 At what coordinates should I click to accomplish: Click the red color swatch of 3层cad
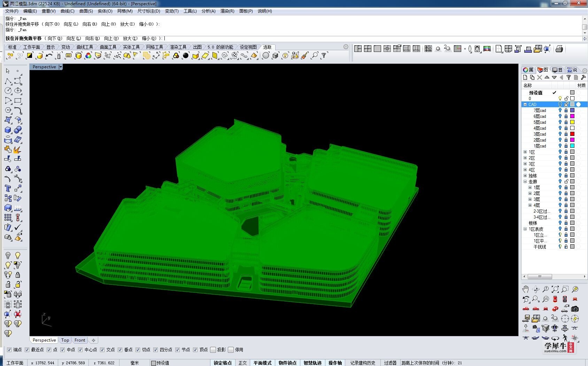572,134
